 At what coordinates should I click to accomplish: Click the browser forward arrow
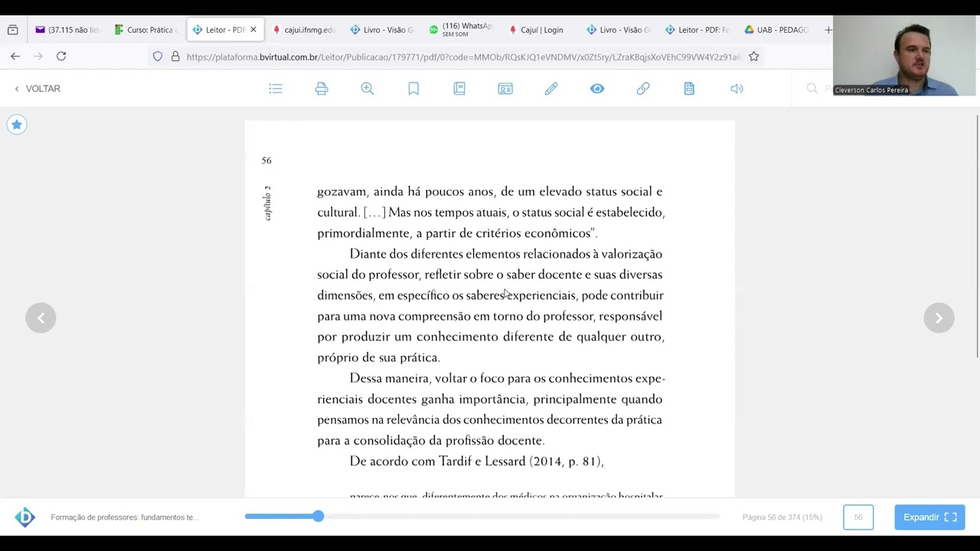tap(38, 56)
